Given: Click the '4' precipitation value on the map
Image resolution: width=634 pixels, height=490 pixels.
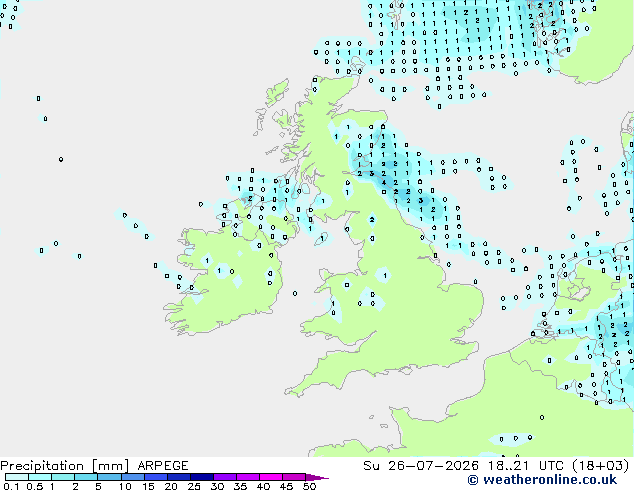Looking at the screenshot, I should coord(384,183).
